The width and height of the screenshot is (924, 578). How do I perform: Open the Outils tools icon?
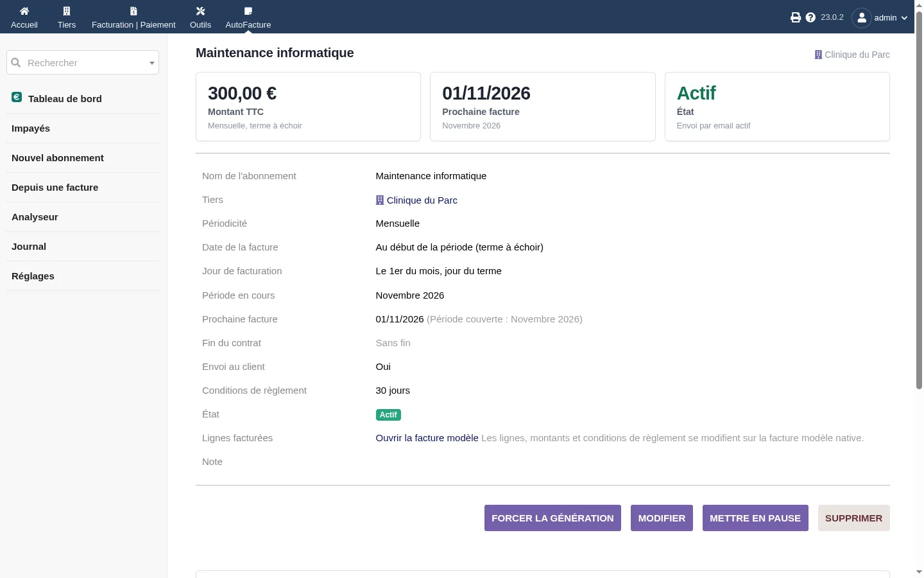coord(200,11)
